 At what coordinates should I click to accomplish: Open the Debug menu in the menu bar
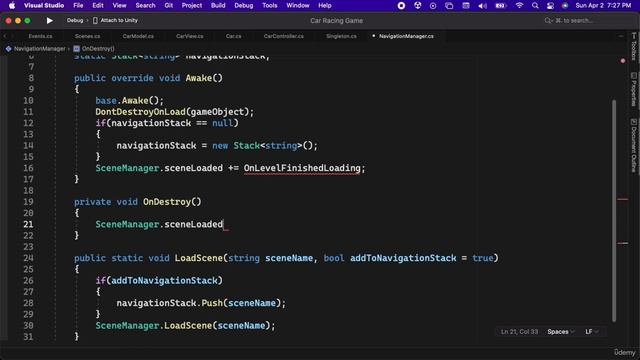tap(244, 5)
